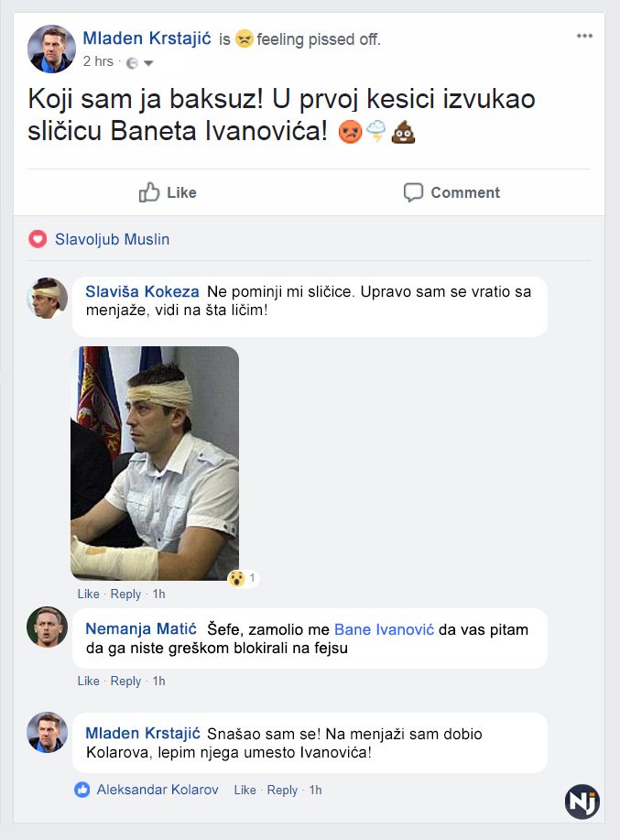Open Slaviša Kokeza's profile name link
This screenshot has width=620, height=840.
coord(142,291)
